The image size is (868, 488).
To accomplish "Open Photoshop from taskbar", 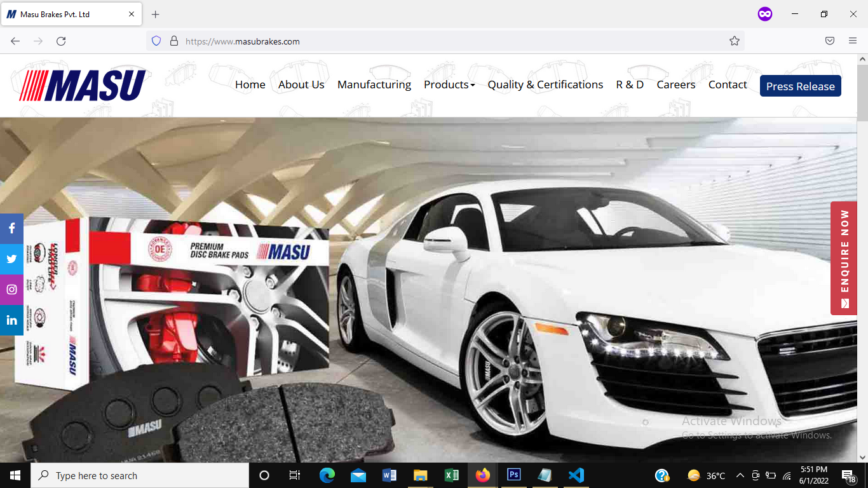I will pyautogui.click(x=514, y=475).
